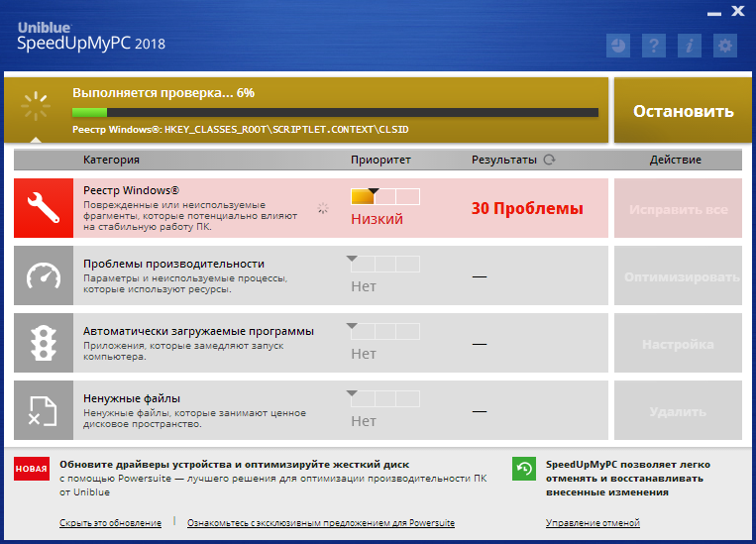Click the Выполняется проверка 6% status text
This screenshot has width=756, height=544.
tap(163, 92)
